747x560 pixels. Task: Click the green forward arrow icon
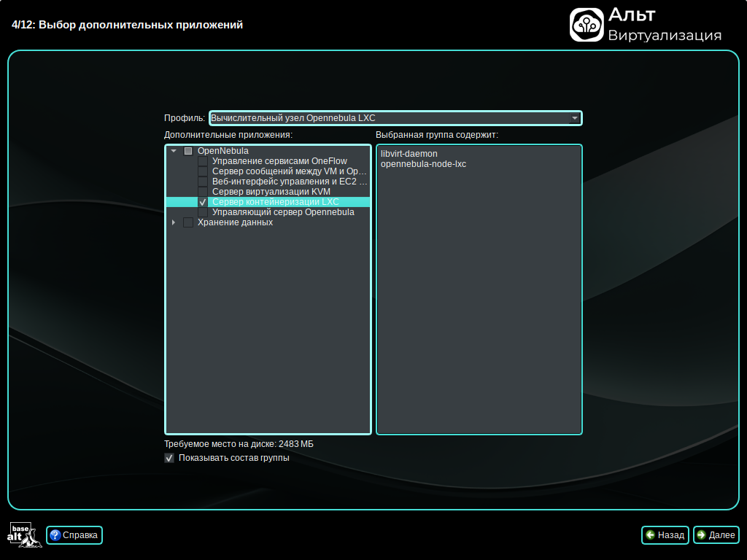(x=701, y=535)
